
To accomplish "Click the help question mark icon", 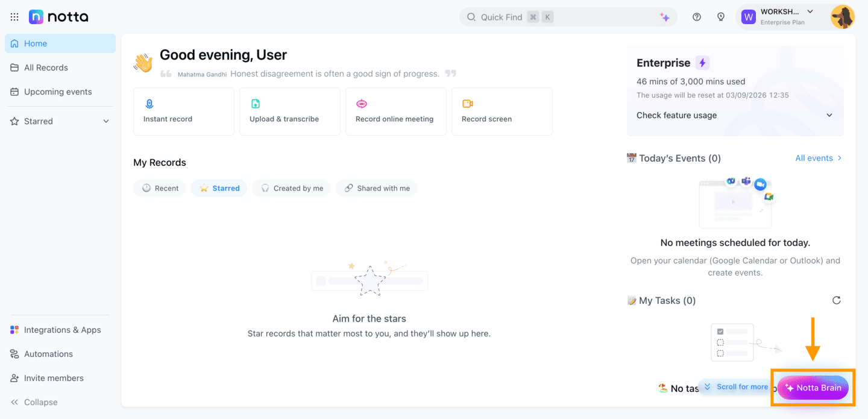I will coord(697,17).
